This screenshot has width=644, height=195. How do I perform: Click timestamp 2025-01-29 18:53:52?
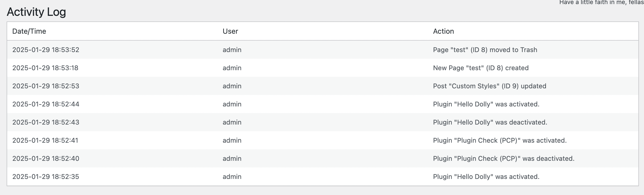coord(46,50)
